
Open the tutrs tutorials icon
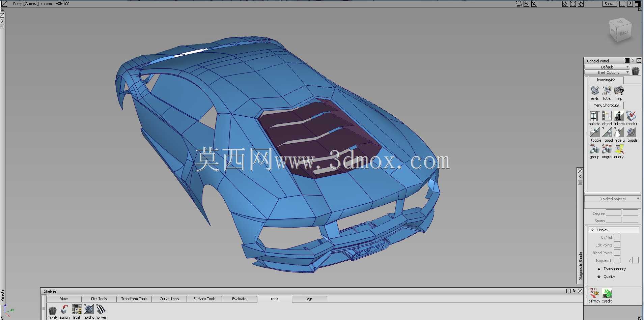pyautogui.click(x=607, y=90)
